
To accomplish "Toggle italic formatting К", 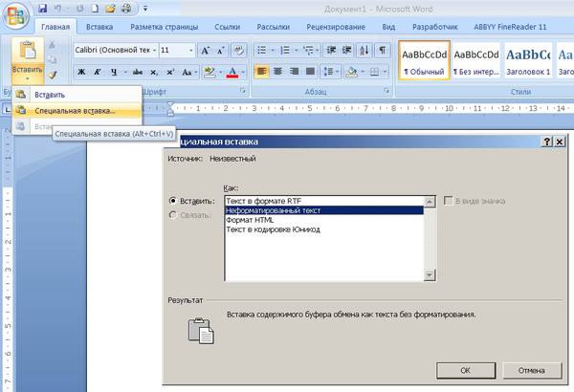I will pos(97,72).
